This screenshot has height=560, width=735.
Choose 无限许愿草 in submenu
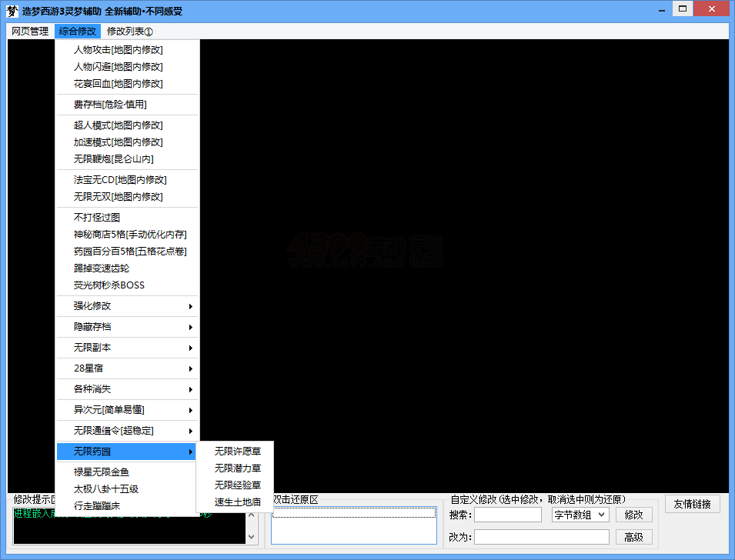tap(235, 452)
